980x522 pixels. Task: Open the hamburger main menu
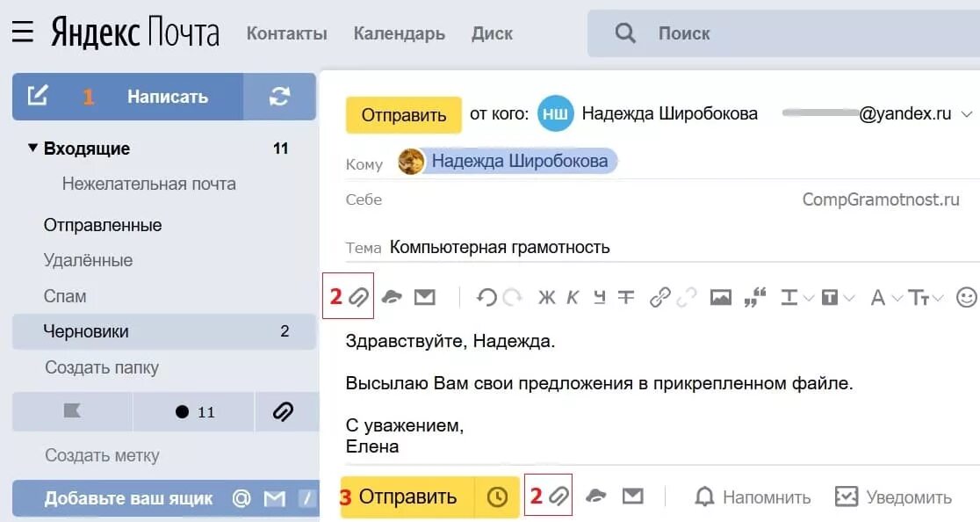point(23,32)
